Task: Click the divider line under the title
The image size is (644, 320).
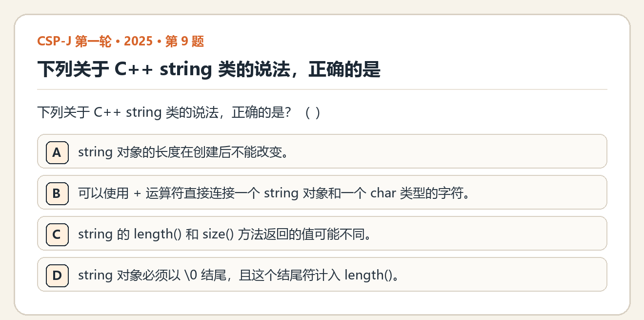Action: pos(322,89)
